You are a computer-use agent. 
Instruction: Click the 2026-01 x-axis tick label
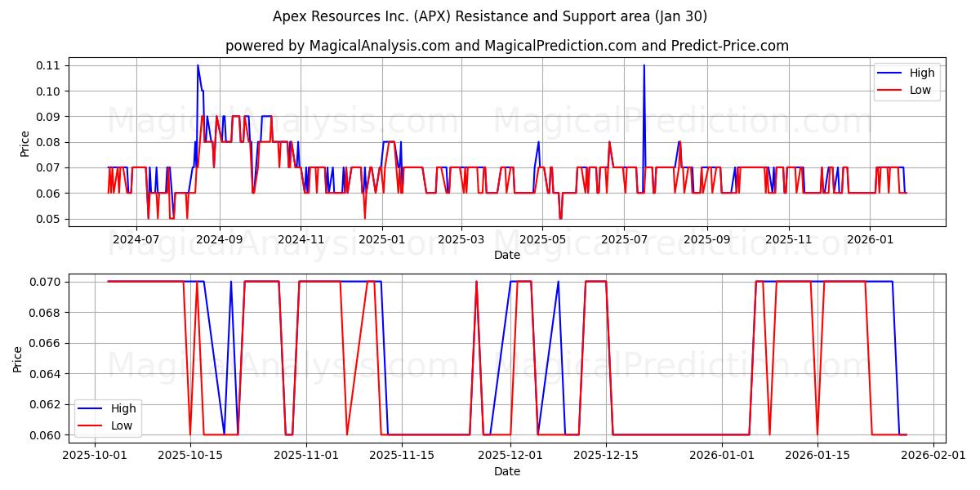pos(870,240)
